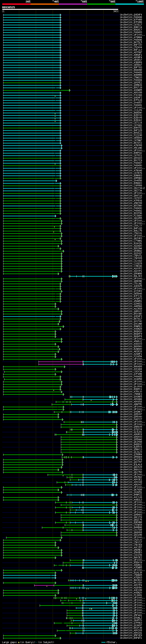The width and height of the screenshot is (146, 644).
Task: Select hit label UniRef100_P48488
Action: [131, 17]
